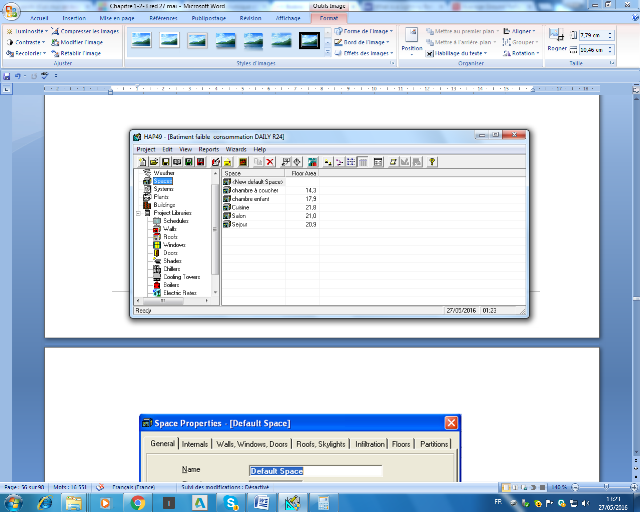This screenshot has width=640, height=512.
Task: Switch to the Accueil ribbon tab
Action: (x=39, y=18)
